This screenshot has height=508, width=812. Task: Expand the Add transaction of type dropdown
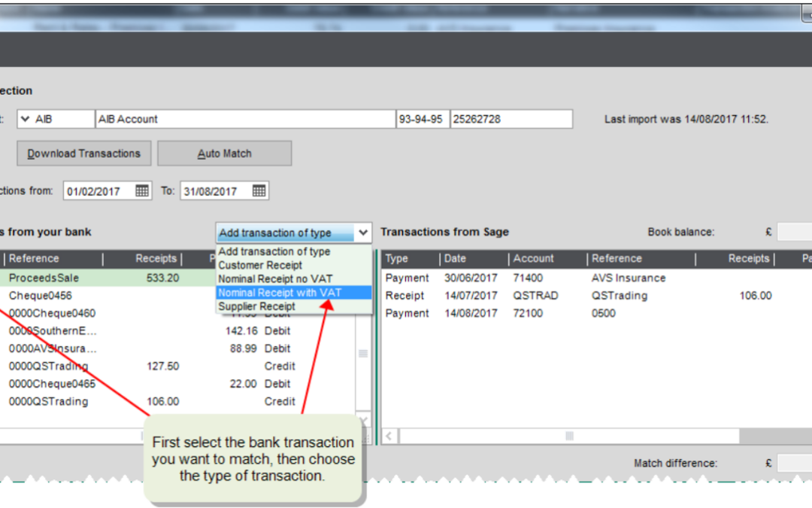pyautogui.click(x=363, y=233)
